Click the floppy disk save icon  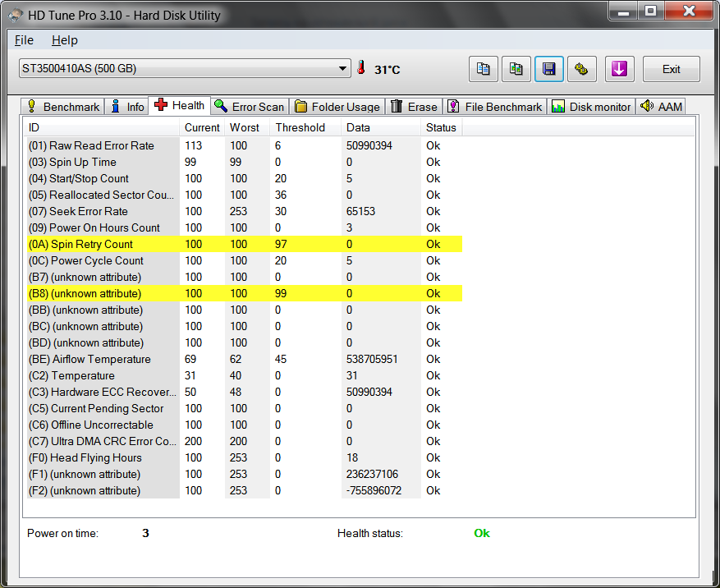549,70
